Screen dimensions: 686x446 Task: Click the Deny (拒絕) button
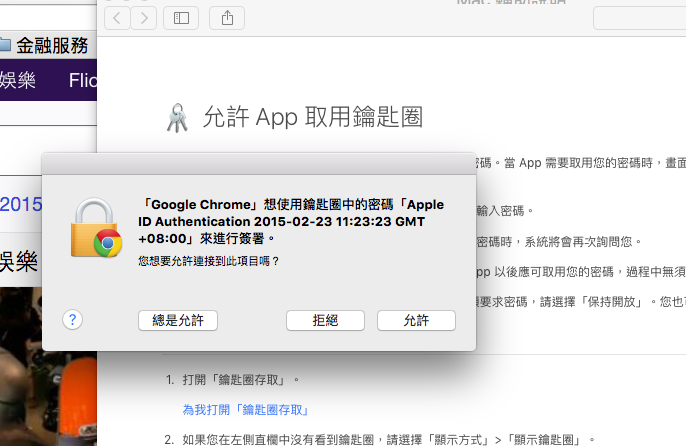pyautogui.click(x=325, y=320)
